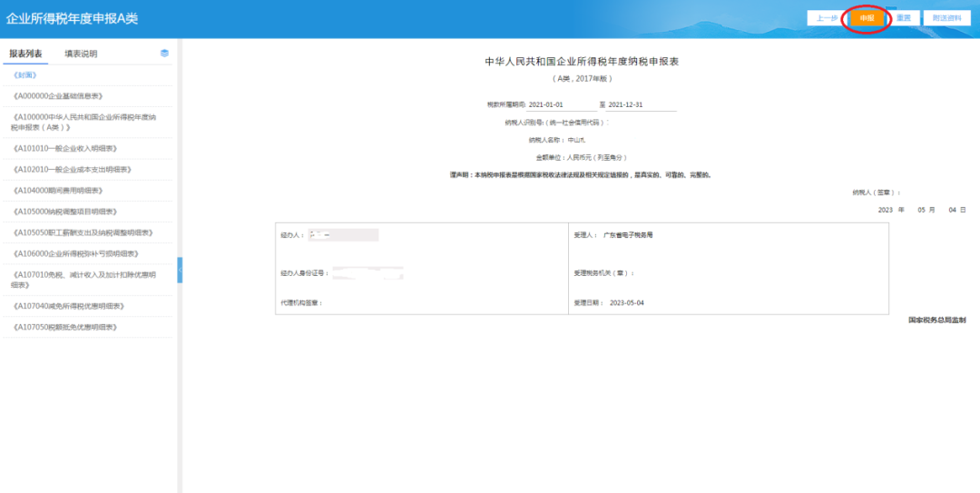The image size is (980, 493).
Task: Click the 经办人身份证号 field
Action: point(367,272)
